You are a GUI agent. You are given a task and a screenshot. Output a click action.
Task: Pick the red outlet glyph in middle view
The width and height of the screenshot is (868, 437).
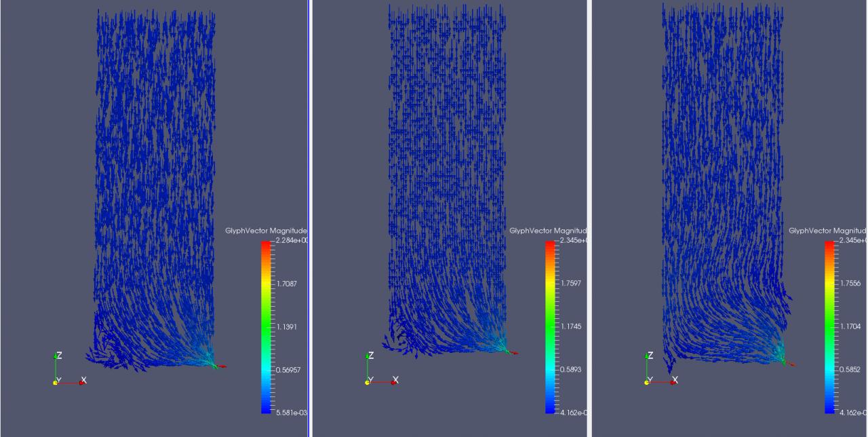pos(513,353)
